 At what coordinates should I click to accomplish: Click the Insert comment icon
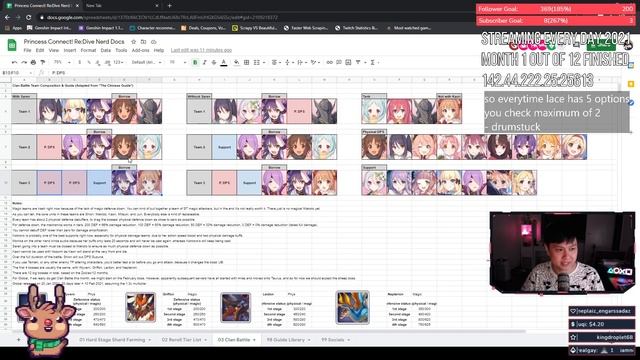click(339, 62)
